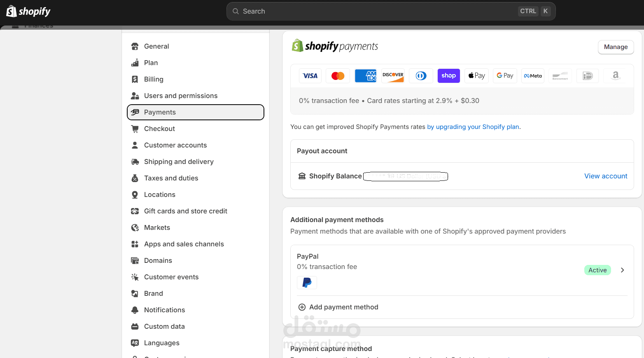Click the plus circle icon for adding payment
The width and height of the screenshot is (644, 358).
point(302,307)
